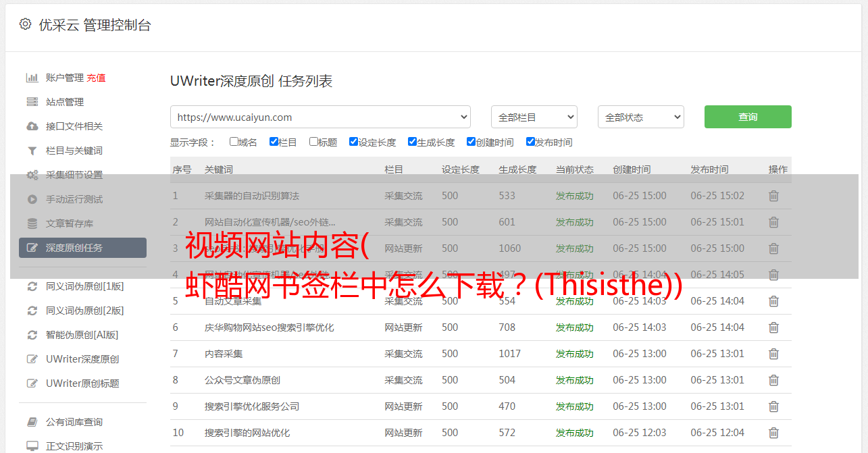Click the play icon for 手动运行测试
The height and width of the screenshot is (453, 868).
[32, 199]
